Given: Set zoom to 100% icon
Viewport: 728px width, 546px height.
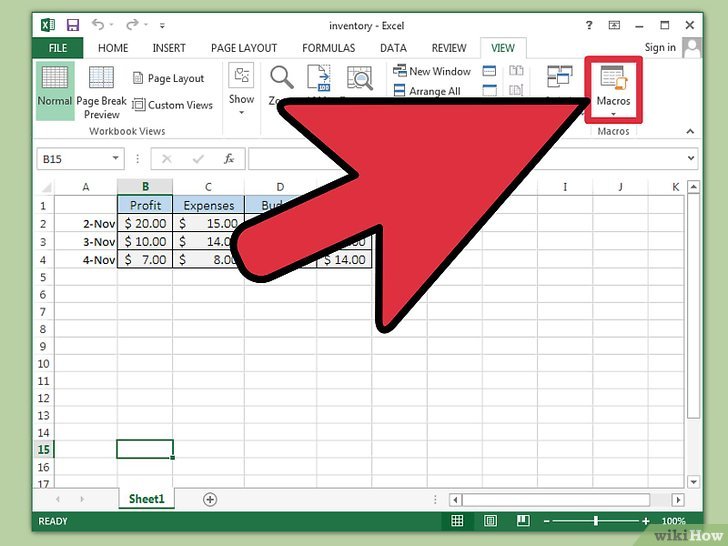Looking at the screenshot, I should 319,77.
